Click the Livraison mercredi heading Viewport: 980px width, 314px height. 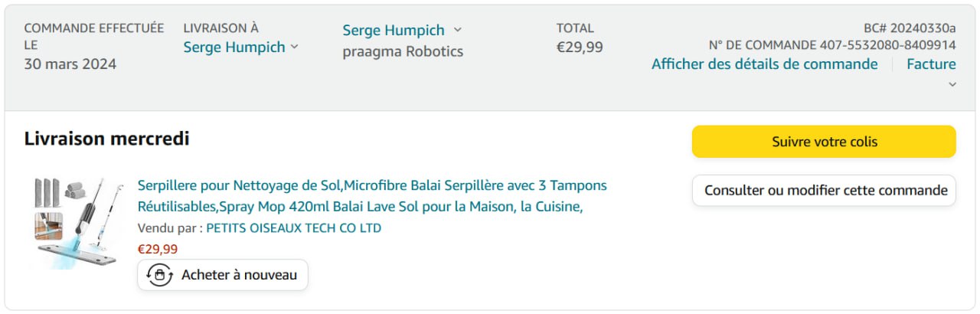106,139
